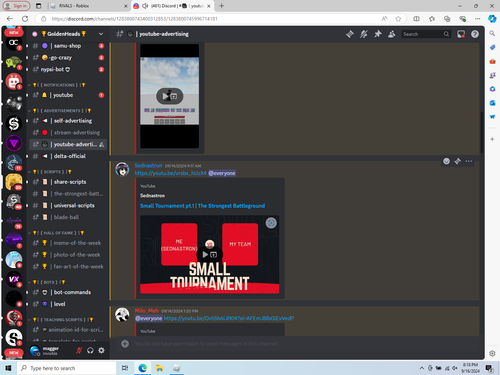Click Sednastron's youtu.be link

pyautogui.click(x=171, y=173)
